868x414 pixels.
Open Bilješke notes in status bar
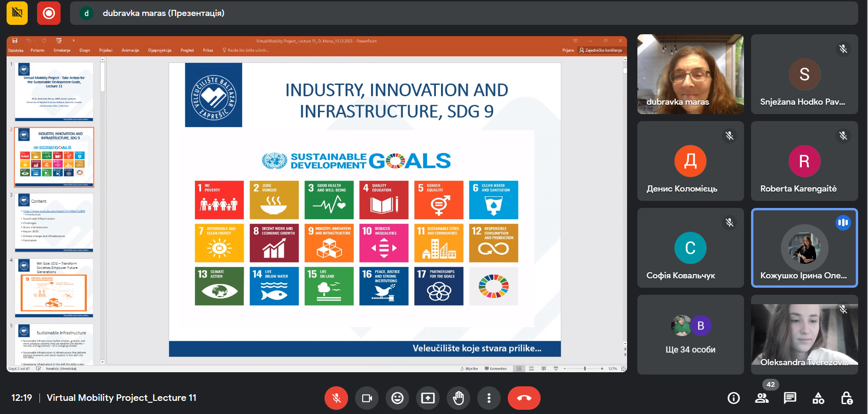pos(469,369)
